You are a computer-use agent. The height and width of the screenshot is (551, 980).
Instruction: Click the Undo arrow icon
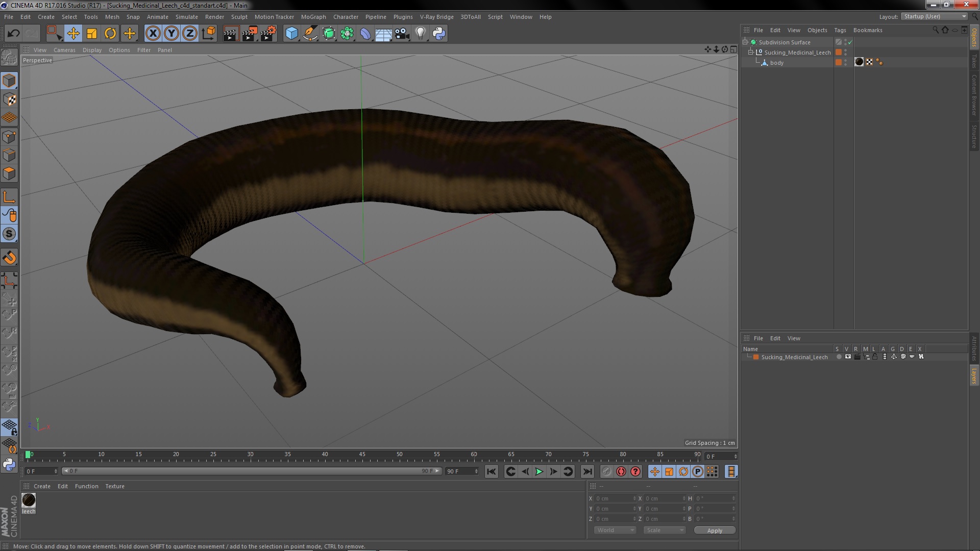[13, 34]
